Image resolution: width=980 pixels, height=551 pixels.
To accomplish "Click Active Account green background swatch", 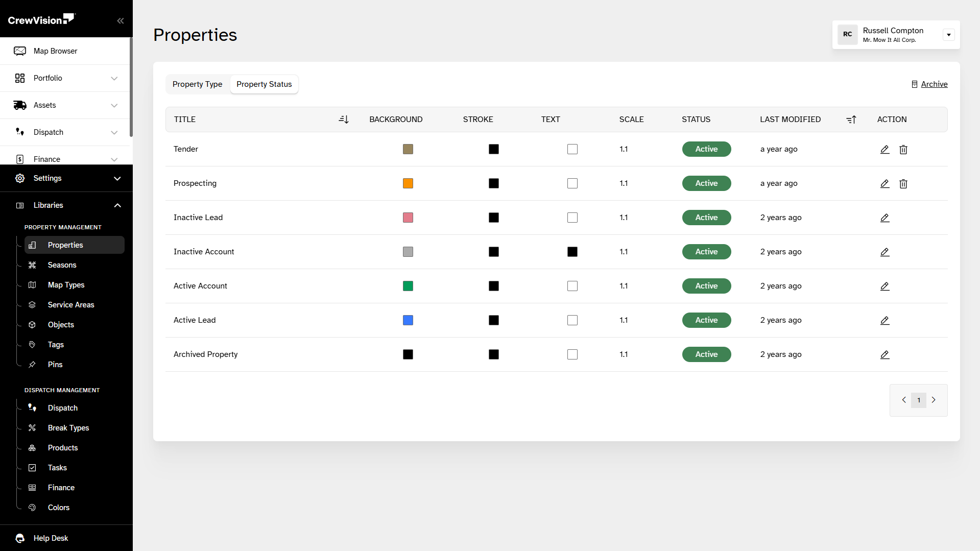I will (x=408, y=286).
